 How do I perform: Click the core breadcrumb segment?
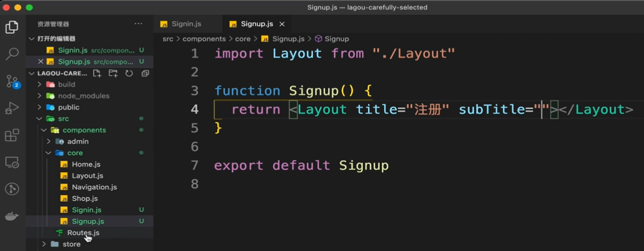[x=243, y=39]
